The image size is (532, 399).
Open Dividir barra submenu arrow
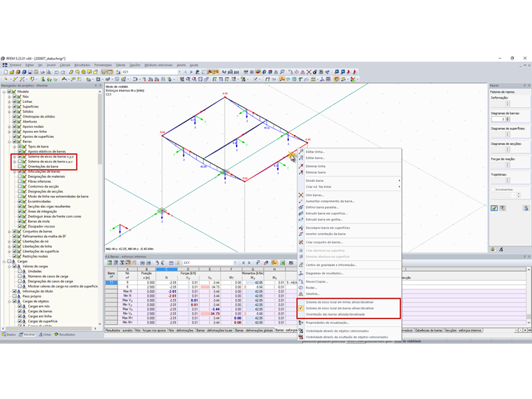(399, 181)
